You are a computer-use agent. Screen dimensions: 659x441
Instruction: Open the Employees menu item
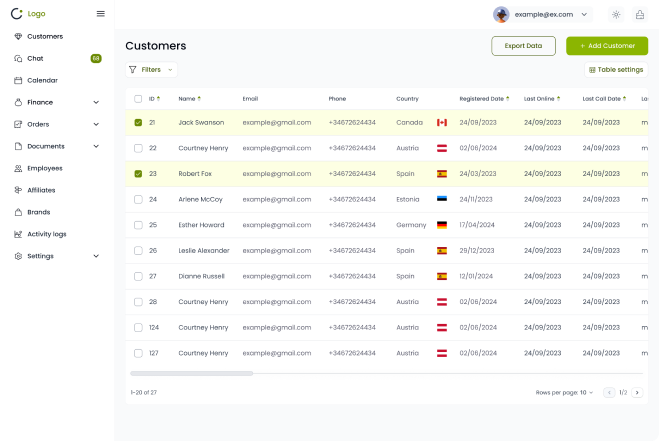(x=44, y=168)
